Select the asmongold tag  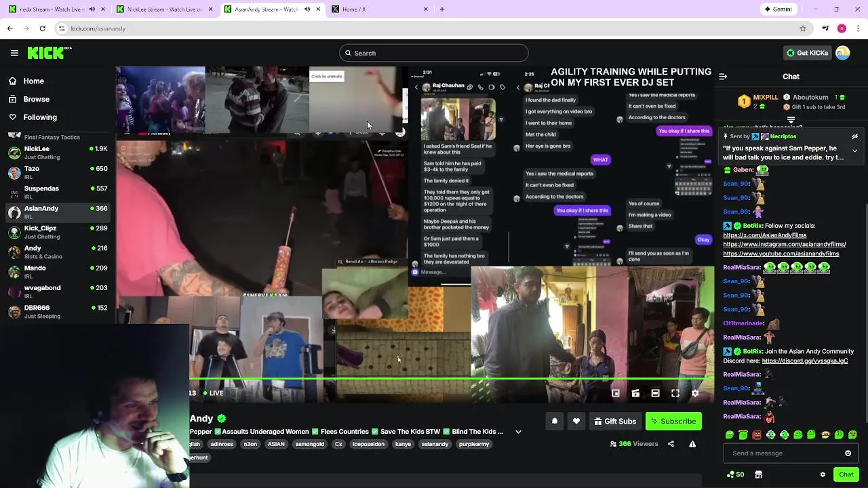(309, 444)
